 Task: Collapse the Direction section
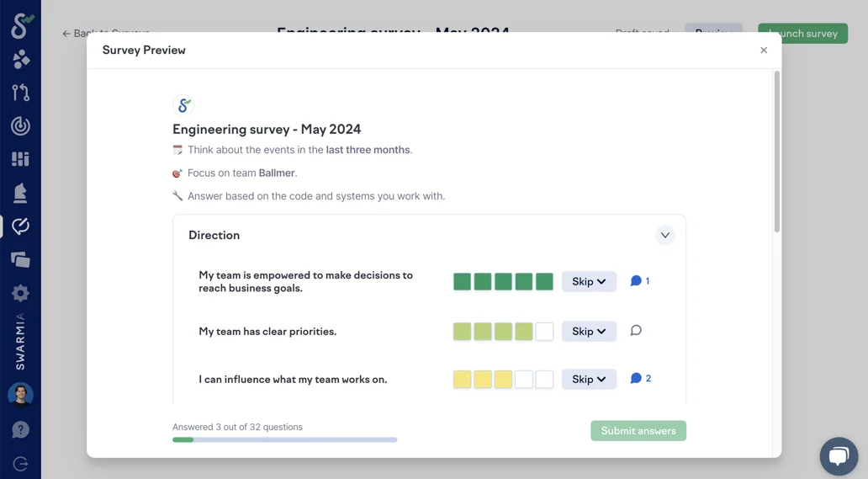click(664, 236)
